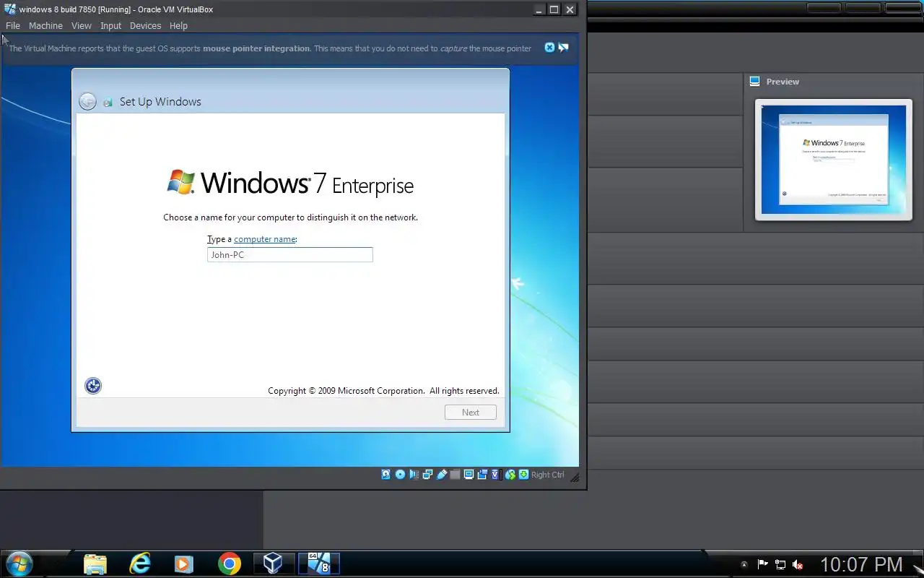
Task: Switch to VirtualBox Manager taskbar button
Action: [x=273, y=564]
